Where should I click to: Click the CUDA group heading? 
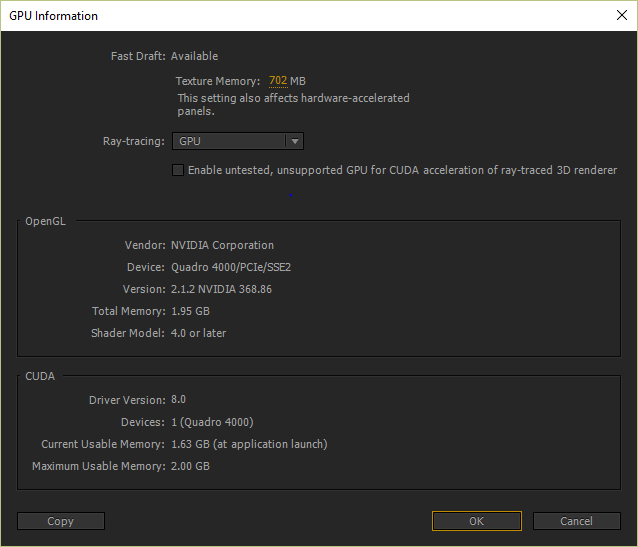click(40, 376)
